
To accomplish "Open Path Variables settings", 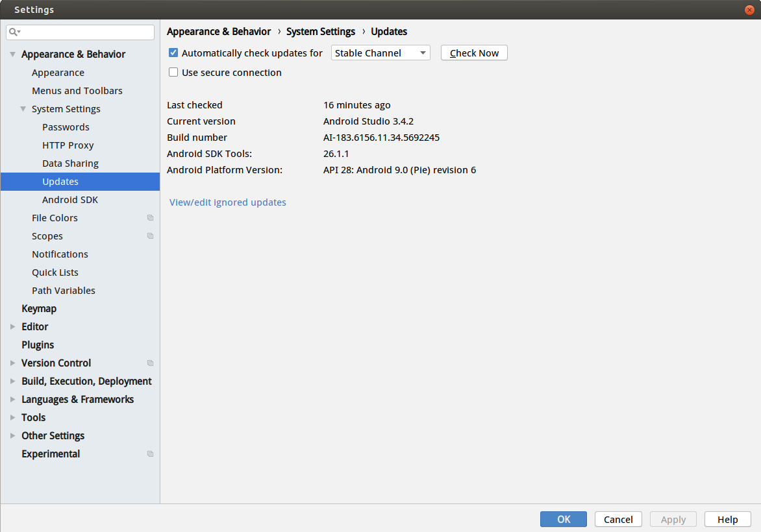I will pos(64,291).
